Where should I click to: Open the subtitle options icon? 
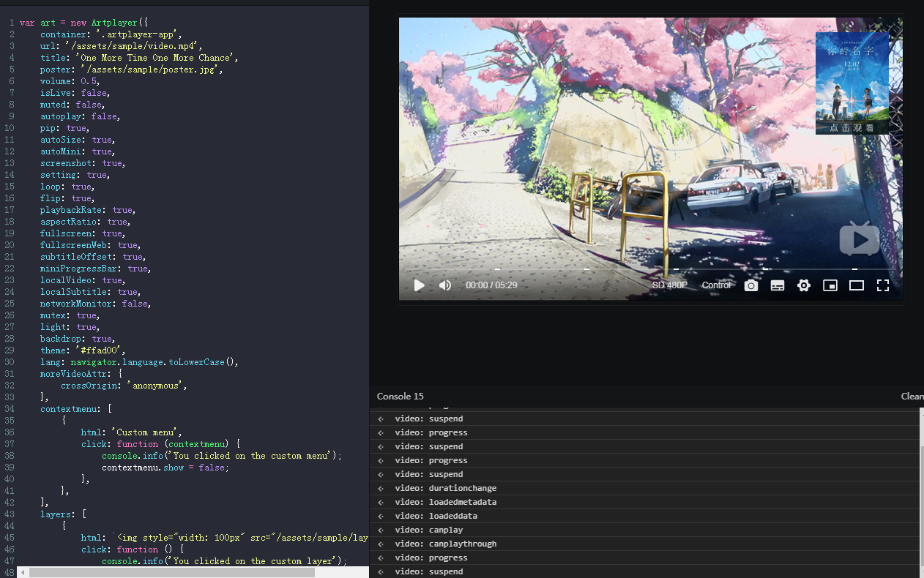(778, 285)
